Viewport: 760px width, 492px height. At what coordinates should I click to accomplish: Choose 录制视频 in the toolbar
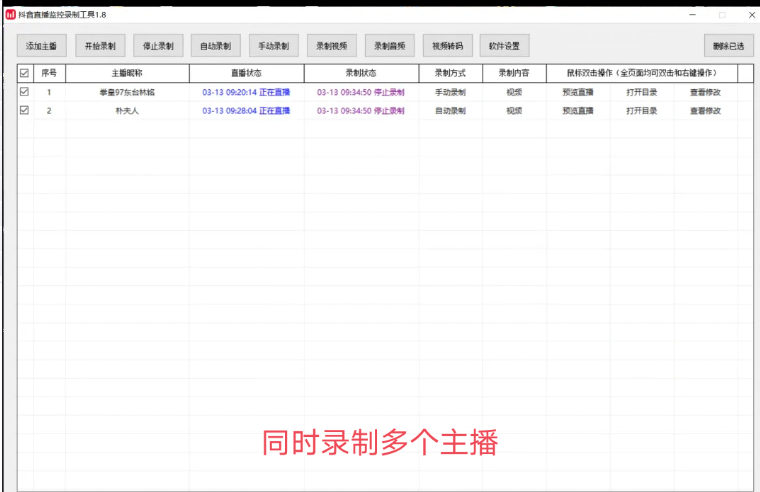(x=331, y=46)
